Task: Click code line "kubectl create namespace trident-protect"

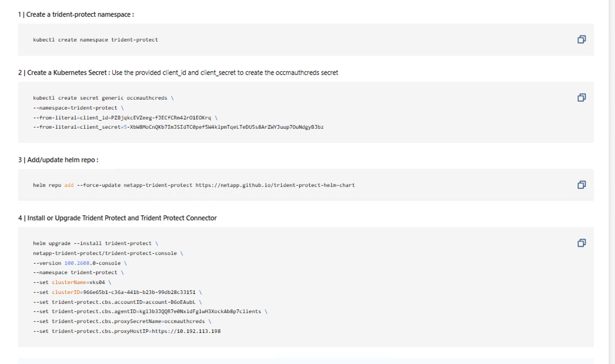Action: [x=95, y=40]
